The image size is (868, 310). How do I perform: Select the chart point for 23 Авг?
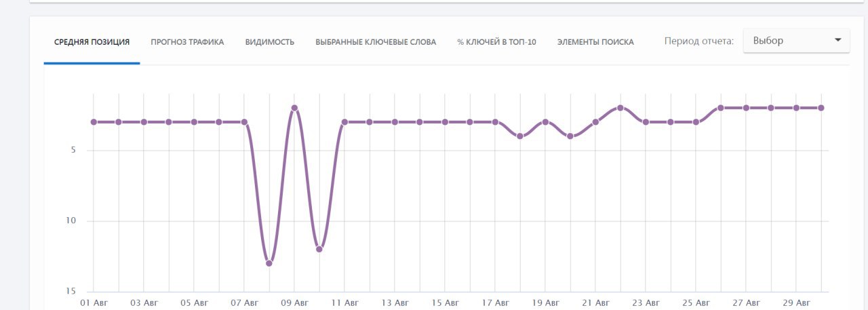646,122
